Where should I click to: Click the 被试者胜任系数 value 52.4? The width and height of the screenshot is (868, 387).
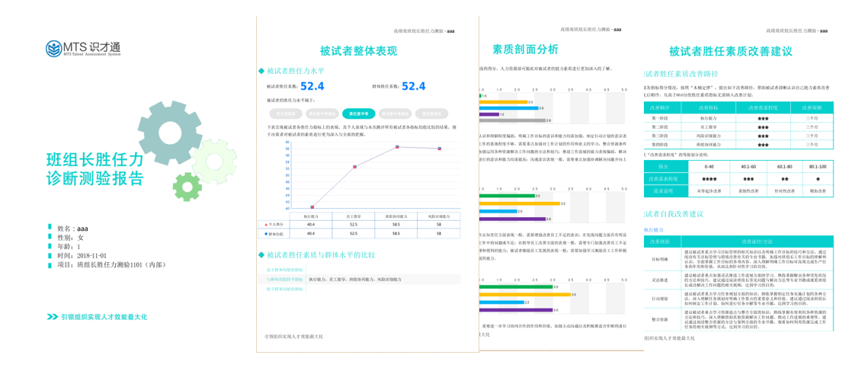pyautogui.click(x=312, y=86)
